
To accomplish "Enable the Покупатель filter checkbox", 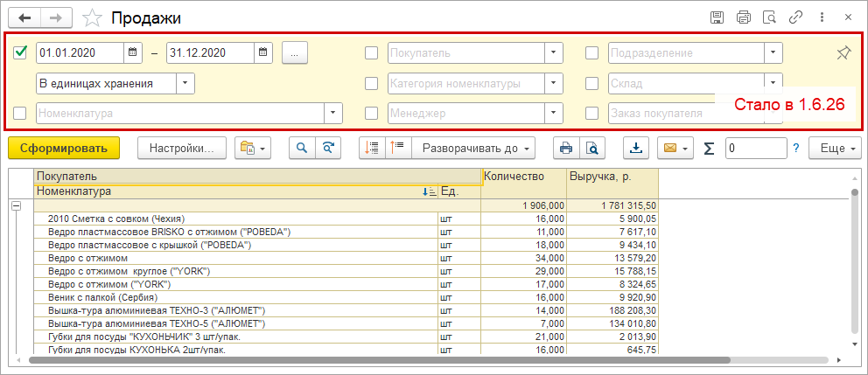I will coord(372,53).
